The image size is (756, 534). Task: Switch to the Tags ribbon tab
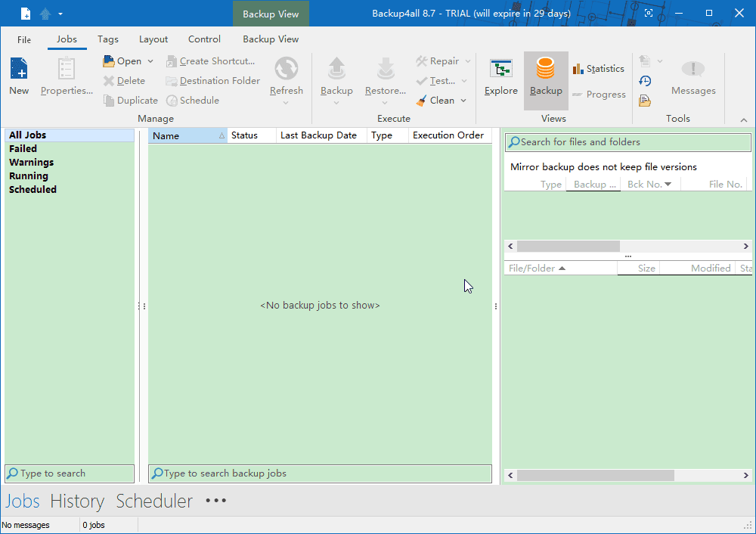108,39
